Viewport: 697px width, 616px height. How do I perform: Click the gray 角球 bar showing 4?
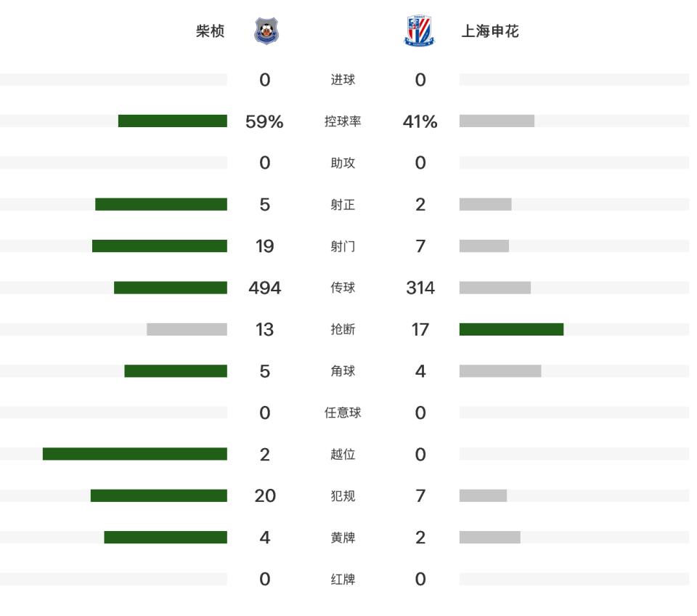(x=500, y=371)
